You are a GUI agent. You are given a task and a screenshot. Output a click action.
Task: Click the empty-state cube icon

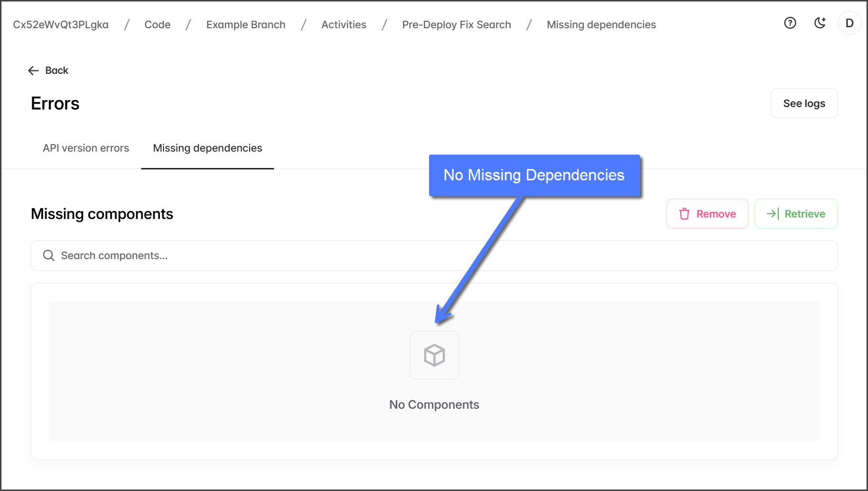(x=434, y=355)
